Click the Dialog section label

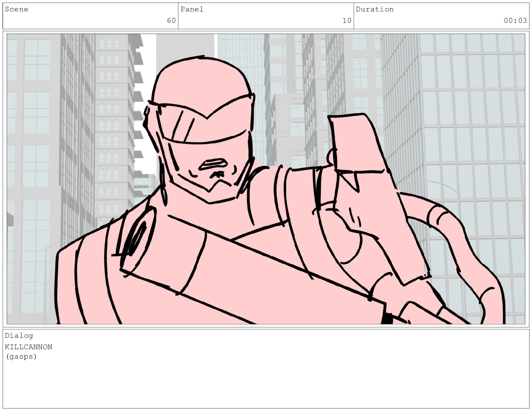[x=19, y=336]
